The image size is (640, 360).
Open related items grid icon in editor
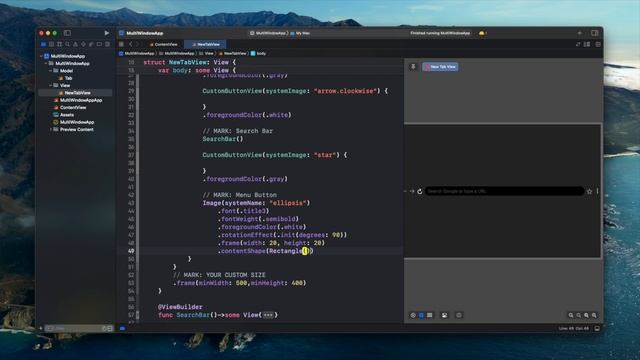[121, 44]
